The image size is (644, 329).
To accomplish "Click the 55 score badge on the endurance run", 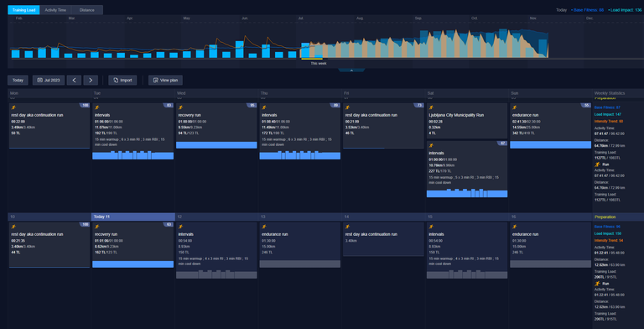I will pyautogui.click(x=586, y=105).
